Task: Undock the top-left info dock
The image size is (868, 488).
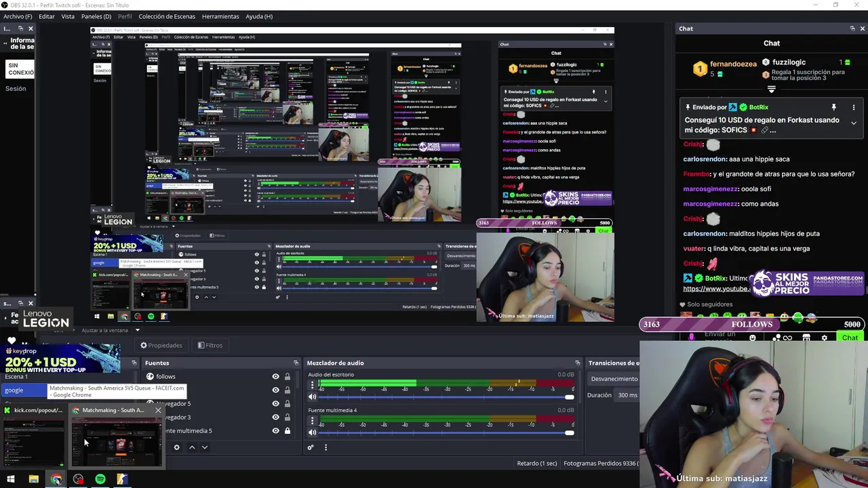Action: click(x=20, y=28)
